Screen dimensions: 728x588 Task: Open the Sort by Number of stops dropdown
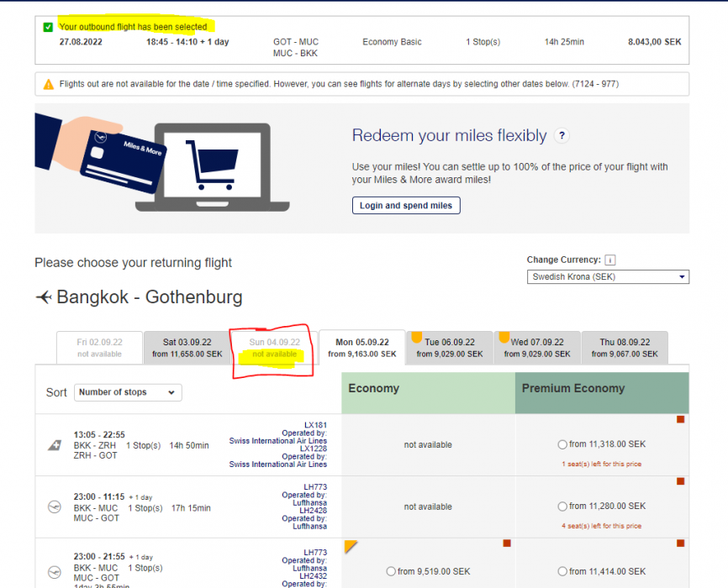tap(128, 392)
